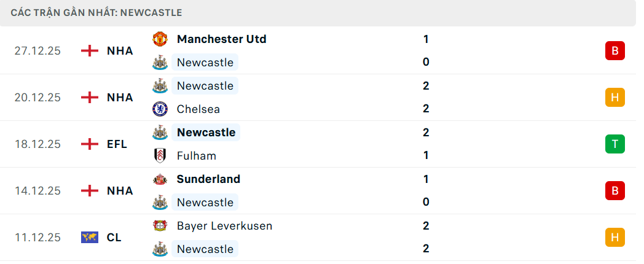Open the Bayer Leverkusen team link
The height and width of the screenshot is (264, 644).
pyautogui.click(x=224, y=226)
